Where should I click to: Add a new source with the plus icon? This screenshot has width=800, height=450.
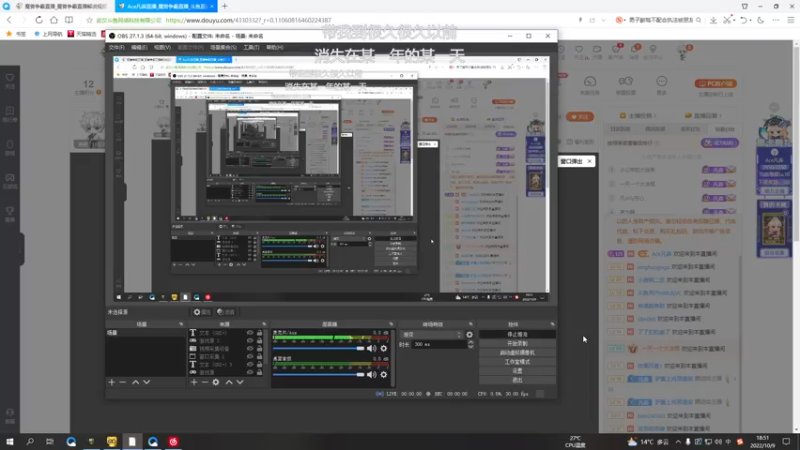[x=194, y=382]
